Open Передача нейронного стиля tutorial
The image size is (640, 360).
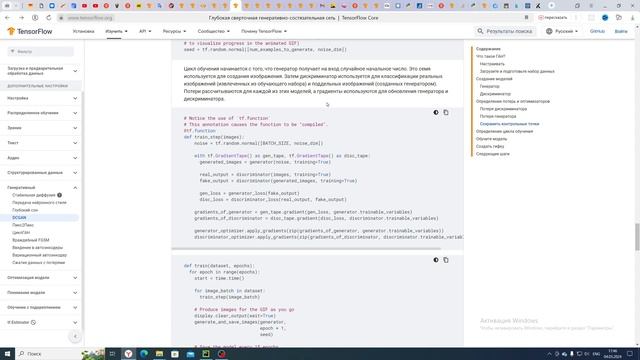[x=39, y=202]
